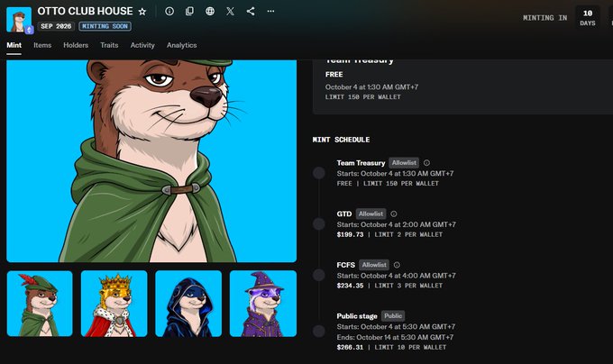Click MINT SCHEDULE heading
This screenshot has width=613, height=364.
coord(341,140)
